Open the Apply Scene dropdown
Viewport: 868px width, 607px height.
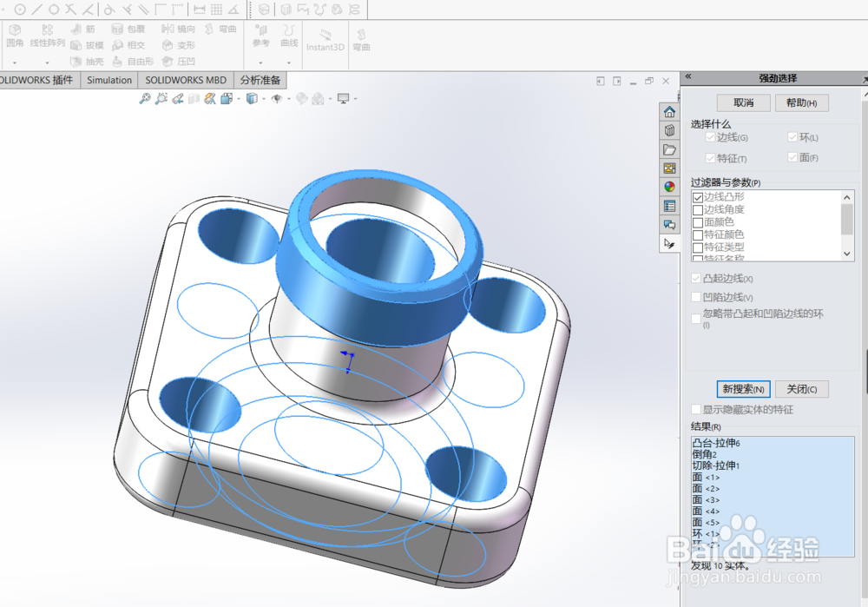pyautogui.click(x=331, y=99)
